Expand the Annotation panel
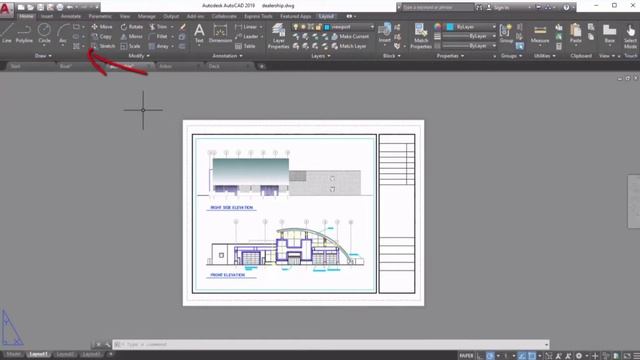 point(227,56)
